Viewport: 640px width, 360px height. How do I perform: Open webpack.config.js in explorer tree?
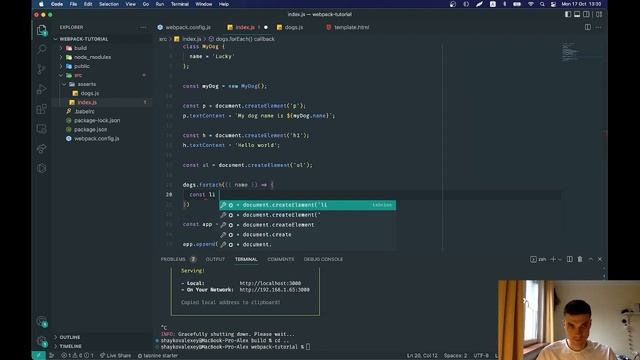click(x=96, y=139)
